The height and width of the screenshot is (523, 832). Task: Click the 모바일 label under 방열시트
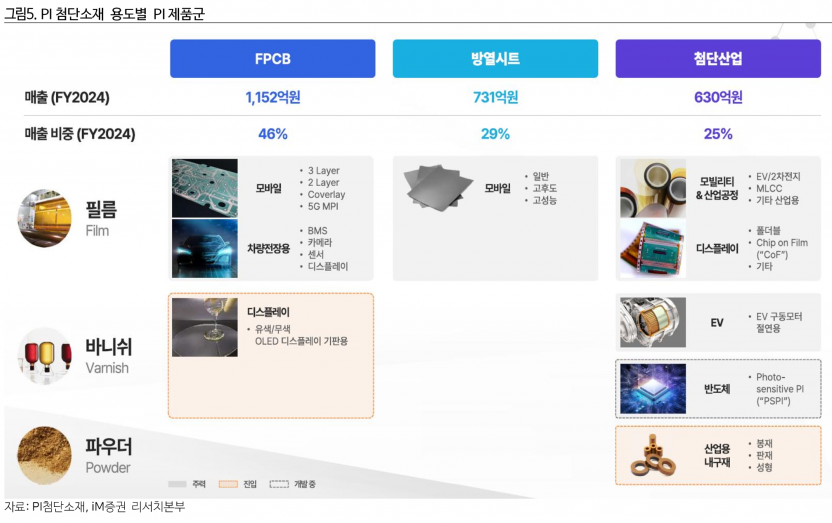coord(498,188)
